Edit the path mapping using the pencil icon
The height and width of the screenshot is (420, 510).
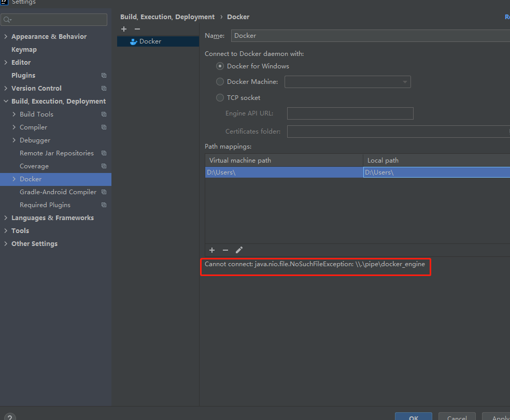point(239,250)
